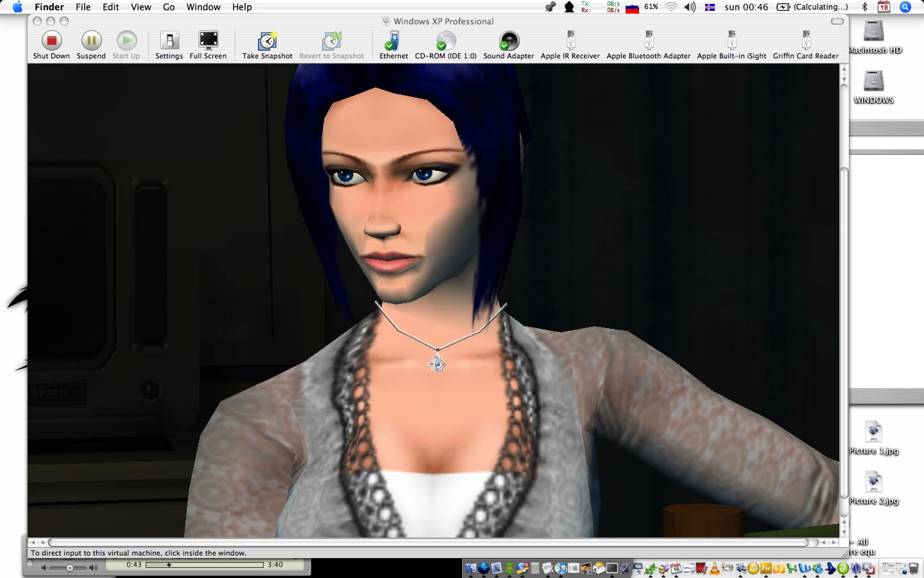Select the WINDOWS desktop drive
Screen dimensions: 924x578
coord(874,87)
